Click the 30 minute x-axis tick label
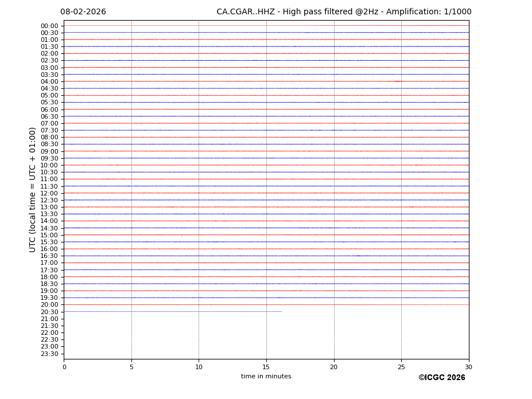 (x=468, y=367)
